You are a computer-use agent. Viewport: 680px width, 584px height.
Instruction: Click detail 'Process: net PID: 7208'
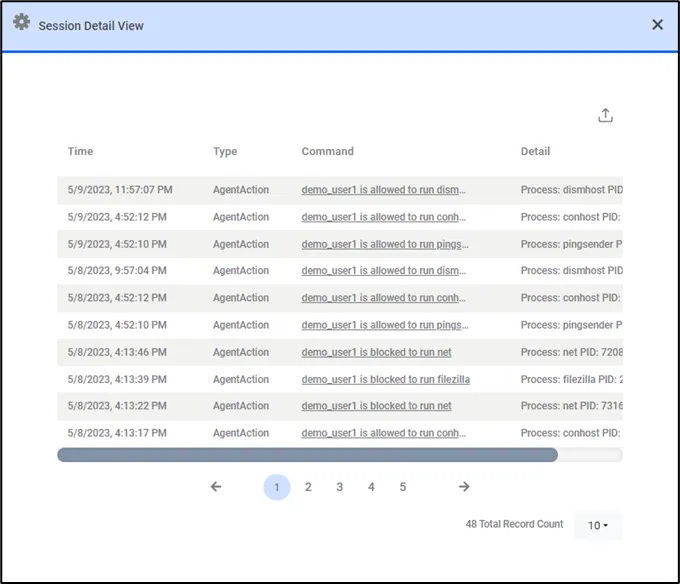pyautogui.click(x=572, y=352)
